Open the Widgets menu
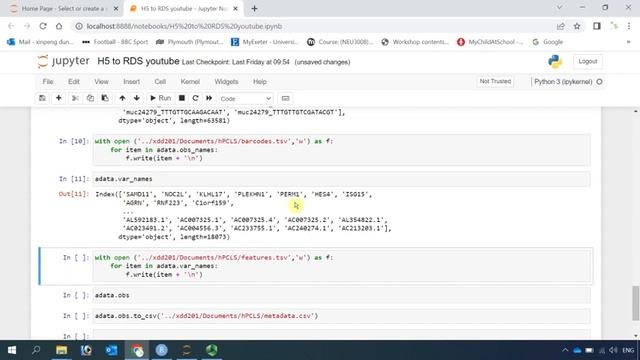Viewport: 640px width, 360px height. pos(226,82)
